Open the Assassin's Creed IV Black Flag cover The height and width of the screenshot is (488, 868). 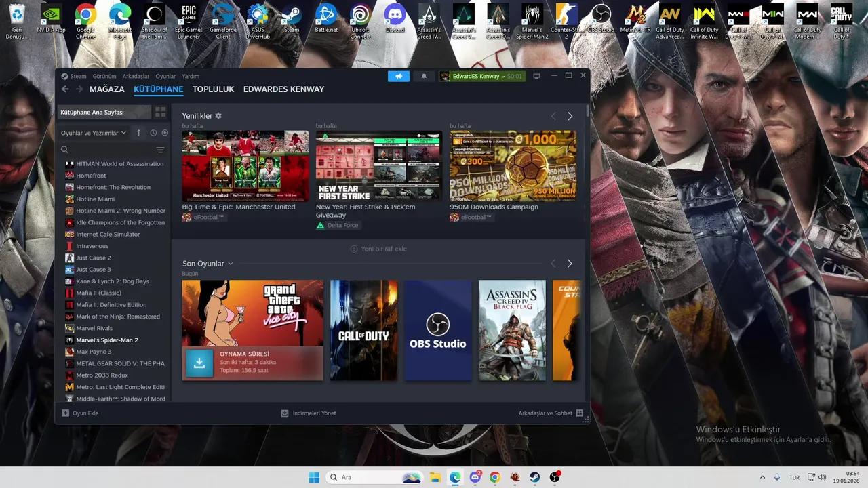[x=512, y=330]
